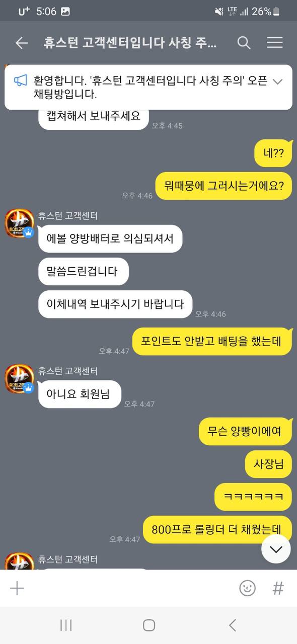Image resolution: width=297 pixels, height=644 pixels.
Task: Expand the welcome notice chevron
Action: pos(277,81)
